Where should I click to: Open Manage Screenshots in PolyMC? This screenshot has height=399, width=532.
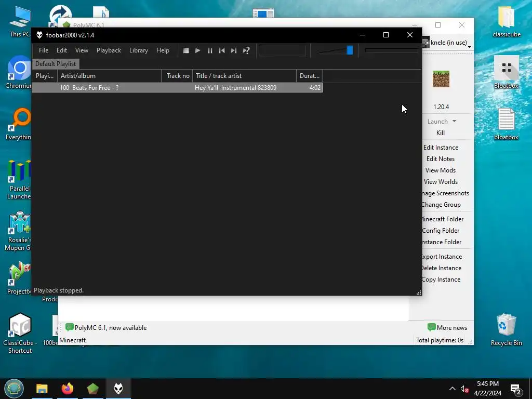click(445, 193)
